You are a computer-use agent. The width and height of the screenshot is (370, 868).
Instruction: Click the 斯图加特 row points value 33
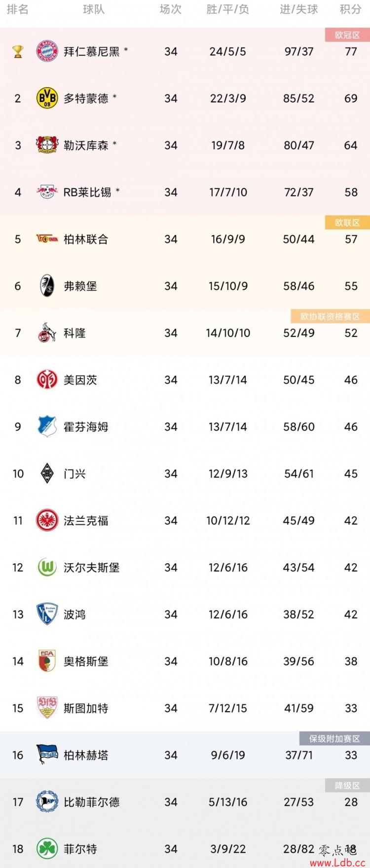tap(351, 708)
